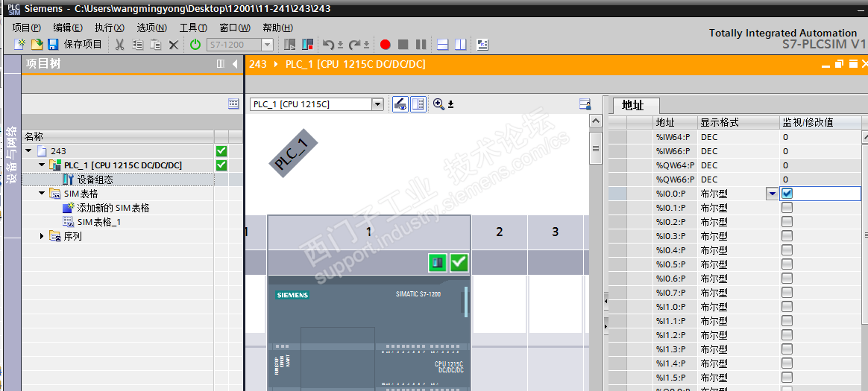The width and height of the screenshot is (868, 391).
Task: Click the delete X icon
Action: click(x=174, y=45)
